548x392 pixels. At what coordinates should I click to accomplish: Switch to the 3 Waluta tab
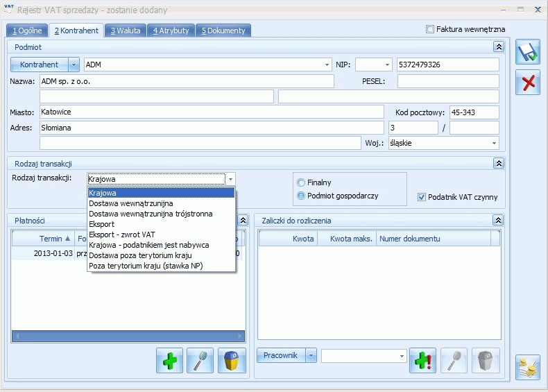[126, 31]
